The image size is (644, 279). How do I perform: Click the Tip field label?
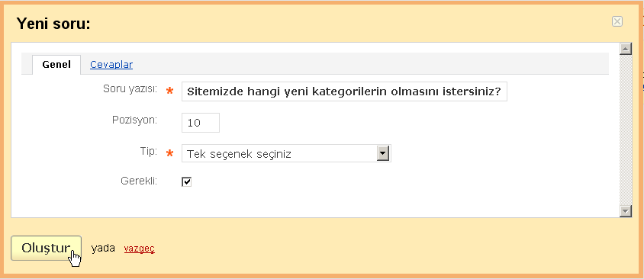point(149,152)
